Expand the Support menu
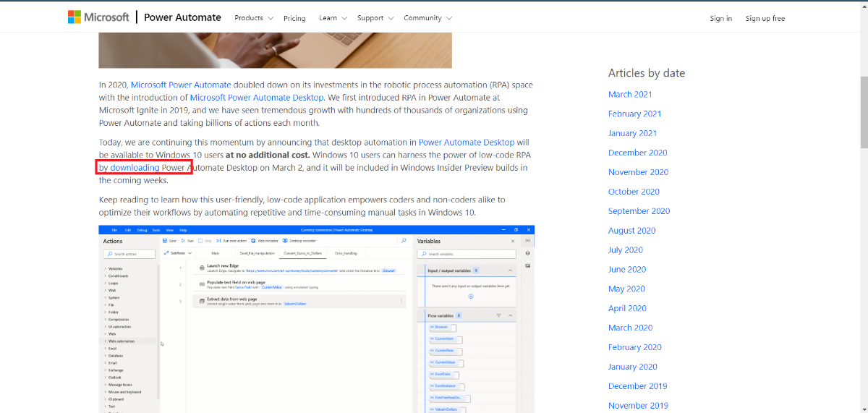The width and height of the screenshot is (868, 413). click(x=375, y=18)
